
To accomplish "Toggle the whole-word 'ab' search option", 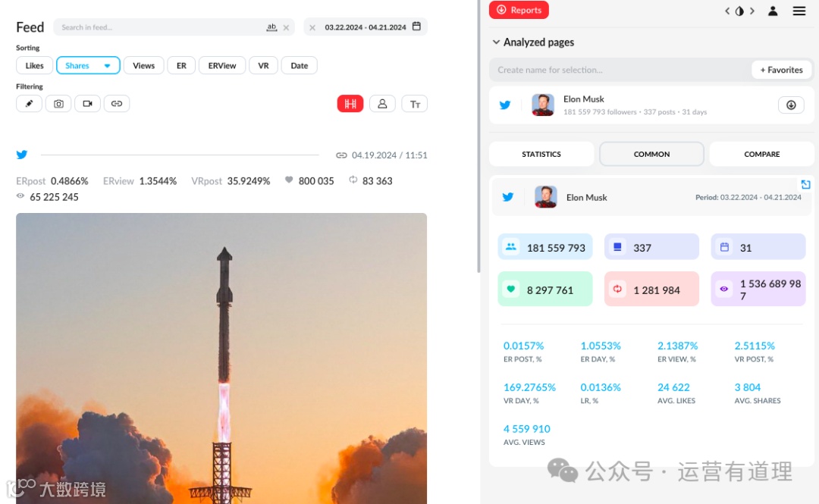I will [271, 27].
